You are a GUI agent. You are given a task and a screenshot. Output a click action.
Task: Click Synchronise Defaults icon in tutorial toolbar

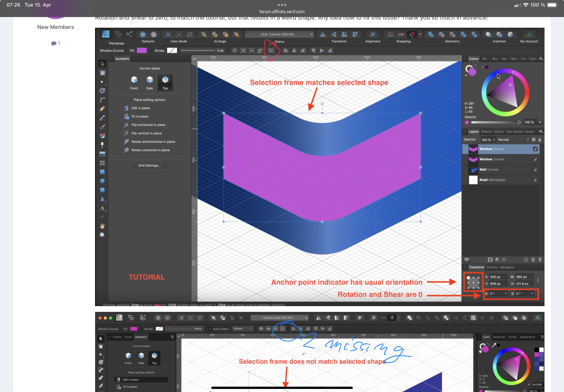(x=143, y=34)
